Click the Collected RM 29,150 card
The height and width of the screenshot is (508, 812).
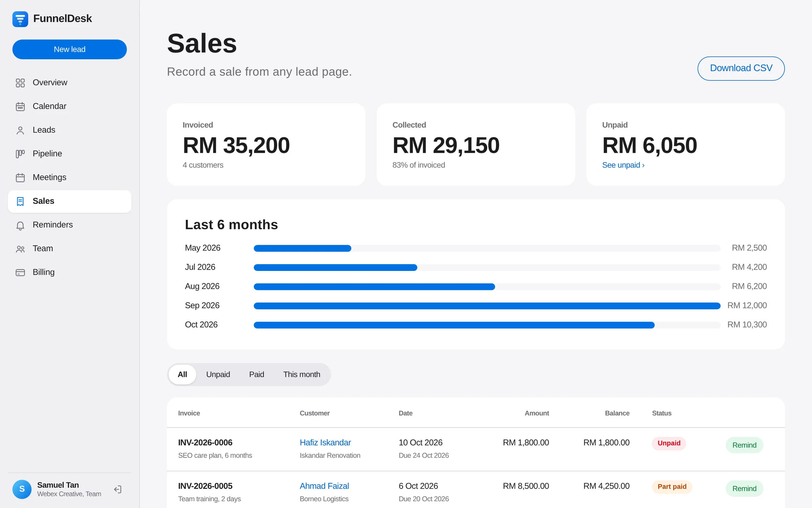(476, 145)
